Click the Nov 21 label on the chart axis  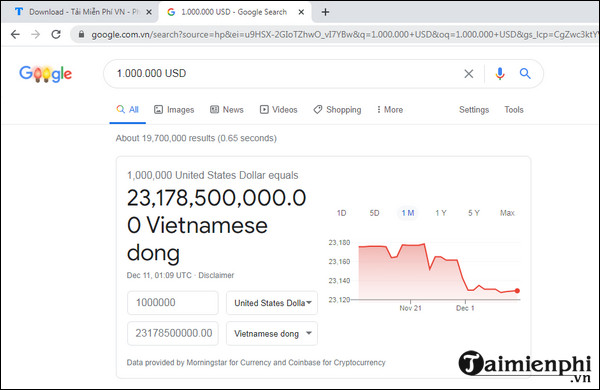(410, 308)
